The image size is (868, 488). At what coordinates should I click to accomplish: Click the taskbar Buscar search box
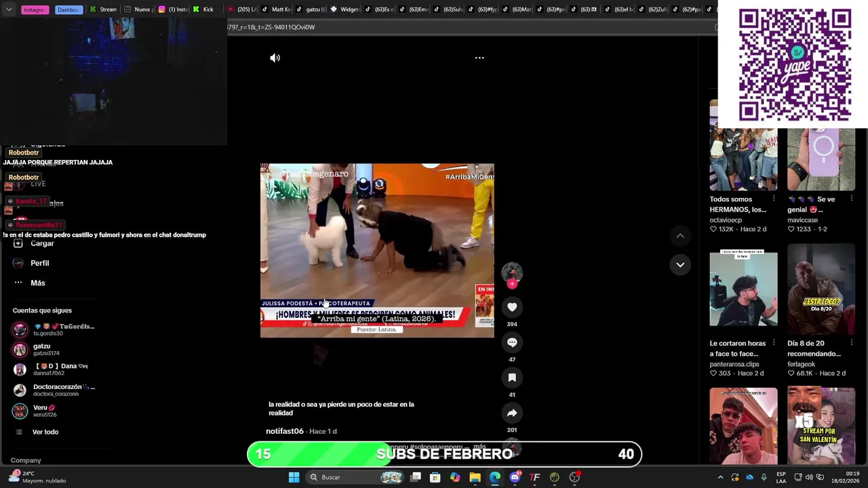click(x=356, y=477)
